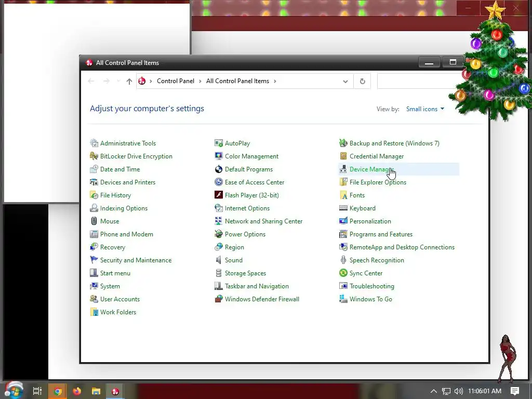The width and height of the screenshot is (532, 399).
Task: Click the Color Management icon
Action: [219, 156]
